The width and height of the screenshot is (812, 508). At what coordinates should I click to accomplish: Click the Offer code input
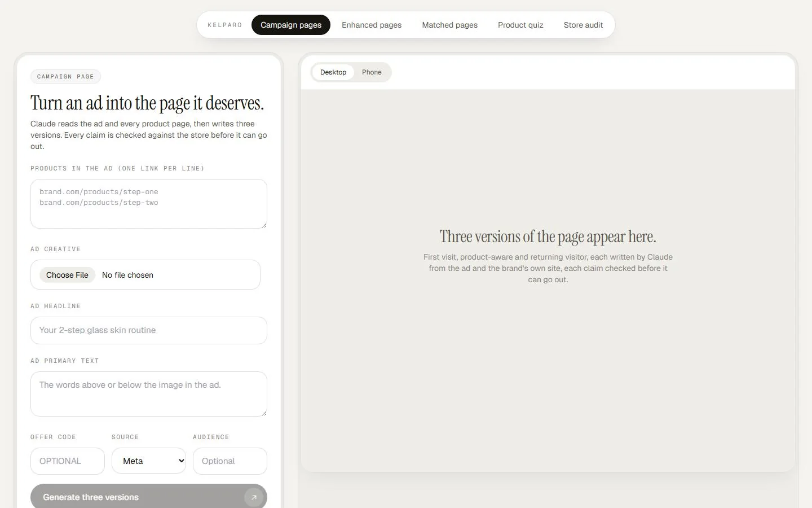tap(68, 461)
